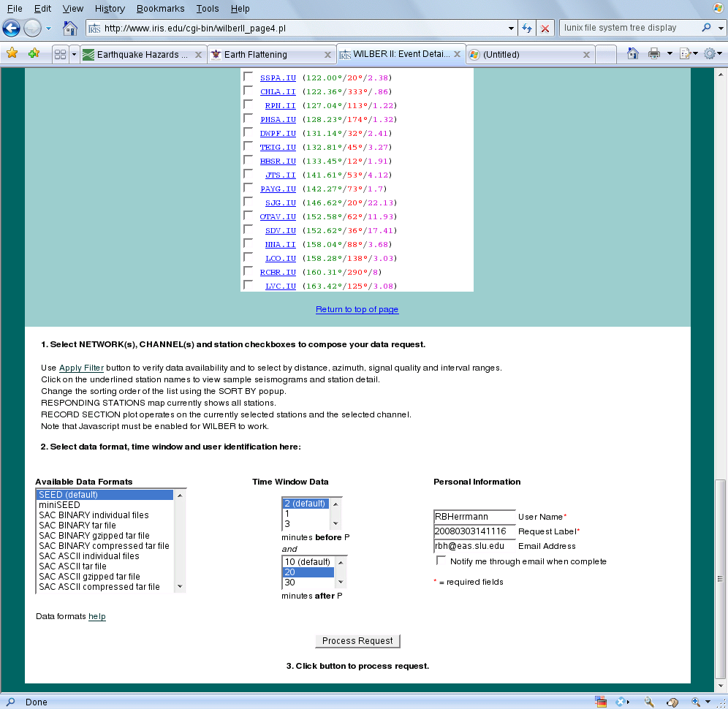Click the IRIS site icon in address bar
The width and height of the screenshot is (728, 709).
point(94,29)
